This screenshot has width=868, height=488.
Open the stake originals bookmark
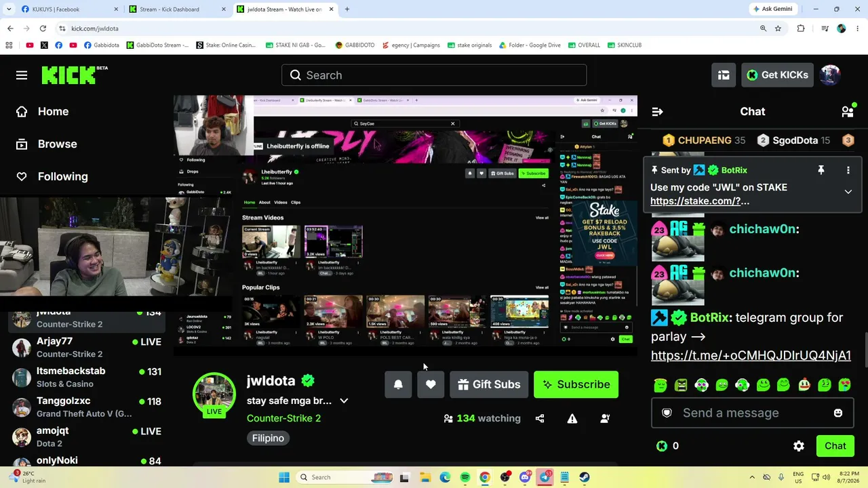[469, 45]
